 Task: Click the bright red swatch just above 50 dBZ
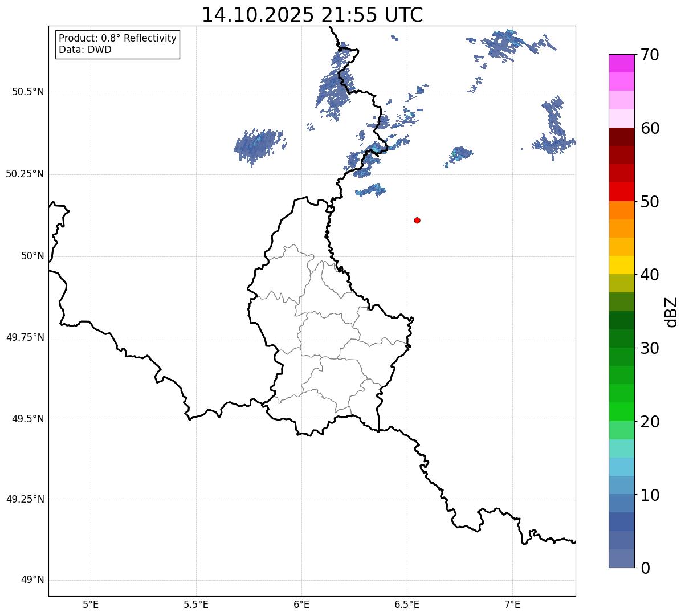coord(621,191)
